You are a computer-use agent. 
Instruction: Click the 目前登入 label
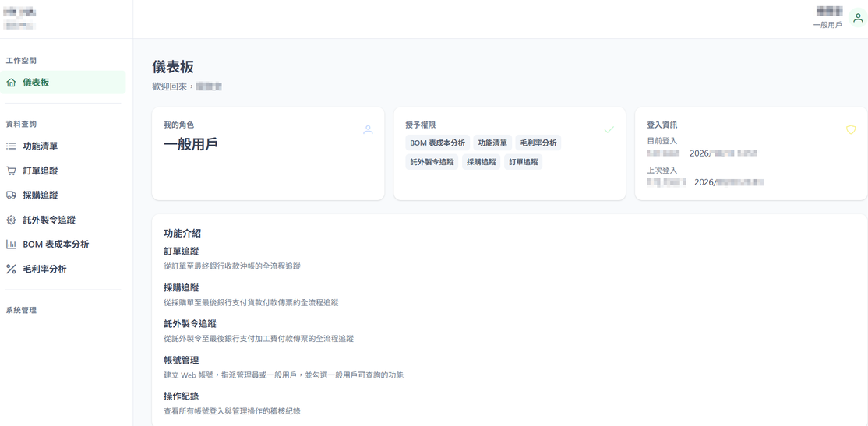click(662, 141)
